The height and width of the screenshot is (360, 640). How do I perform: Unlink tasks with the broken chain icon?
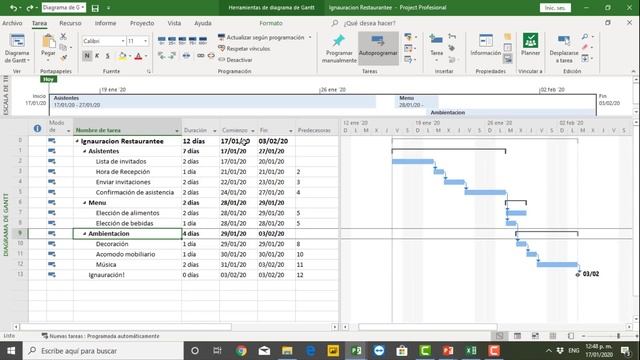pos(211,56)
